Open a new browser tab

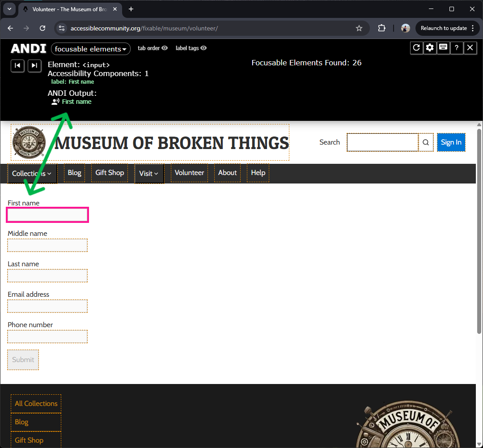click(131, 9)
